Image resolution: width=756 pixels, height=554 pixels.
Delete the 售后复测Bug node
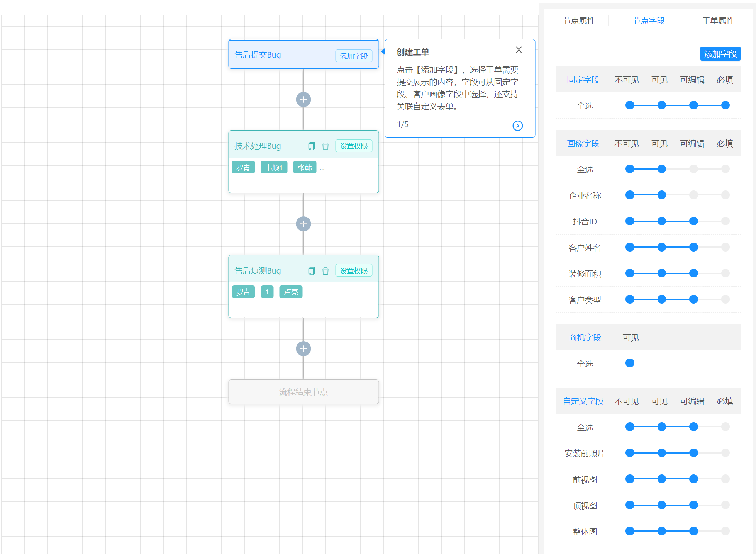(325, 271)
